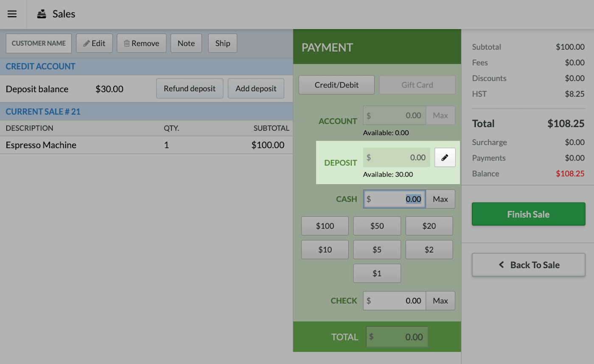Click the Ship button
Image resolution: width=594 pixels, height=364 pixels.
click(x=222, y=43)
